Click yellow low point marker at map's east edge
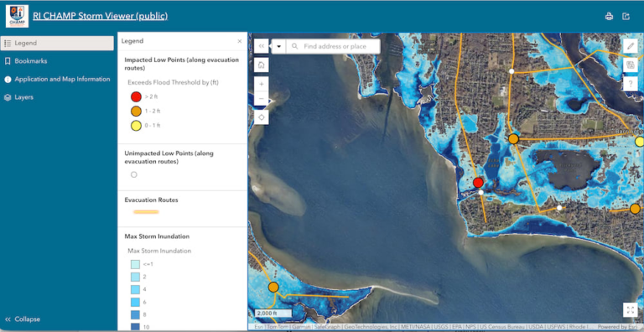Image resolution: width=644 pixels, height=332 pixels. [x=640, y=142]
